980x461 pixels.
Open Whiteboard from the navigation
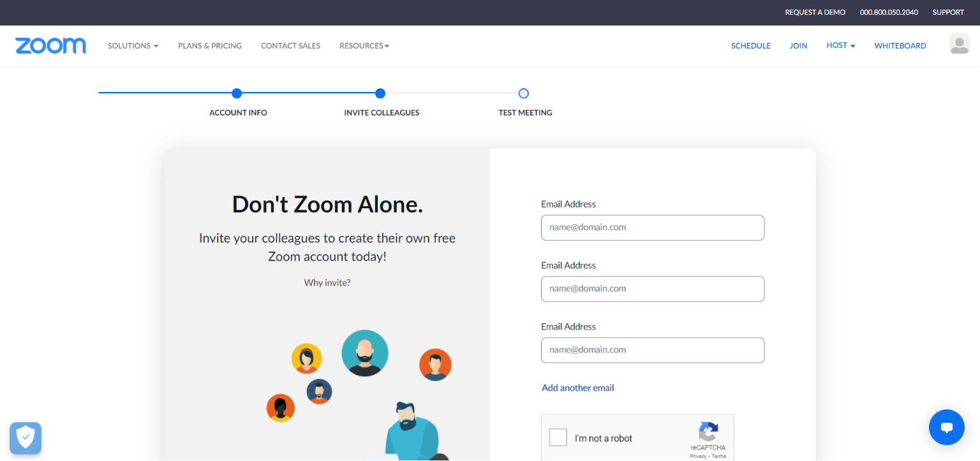pyautogui.click(x=900, y=46)
